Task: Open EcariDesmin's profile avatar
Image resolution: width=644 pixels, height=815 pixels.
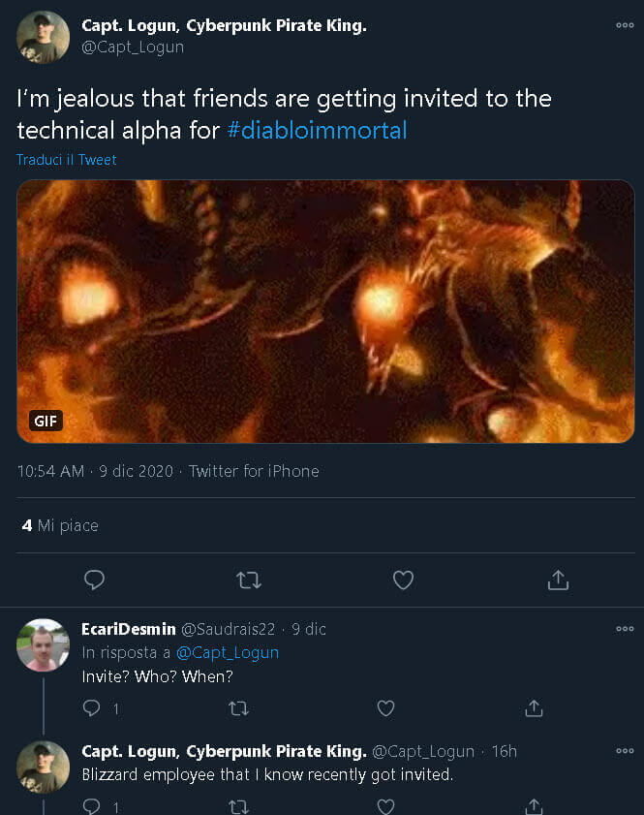Action: (x=44, y=644)
